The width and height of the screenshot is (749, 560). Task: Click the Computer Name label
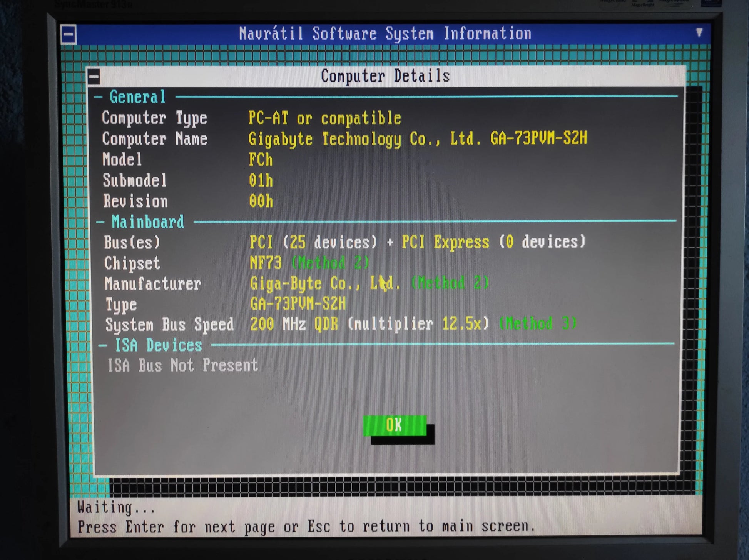click(x=155, y=139)
